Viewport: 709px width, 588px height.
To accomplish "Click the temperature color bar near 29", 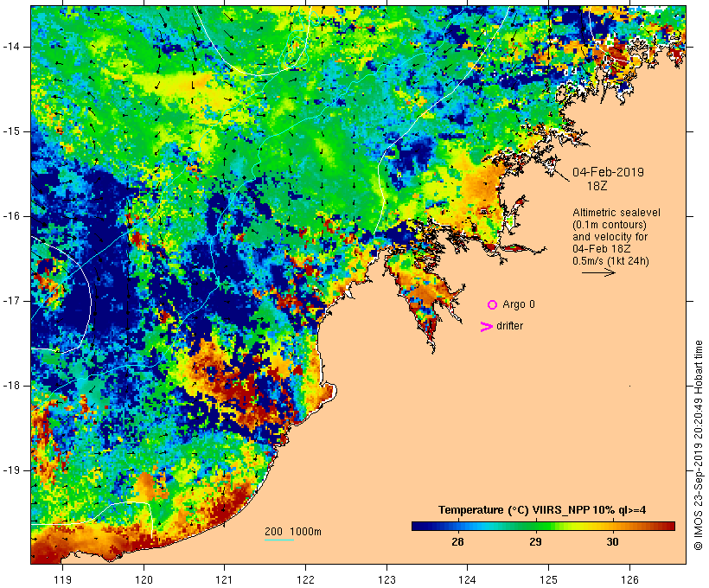I will pos(535,526).
